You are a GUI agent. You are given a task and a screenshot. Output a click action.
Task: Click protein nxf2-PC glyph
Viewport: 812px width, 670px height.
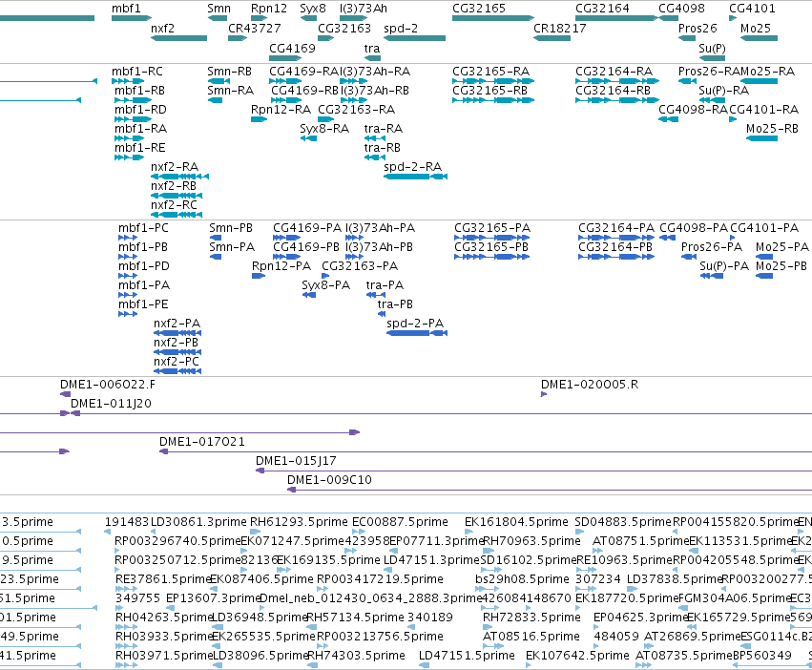click(177, 371)
